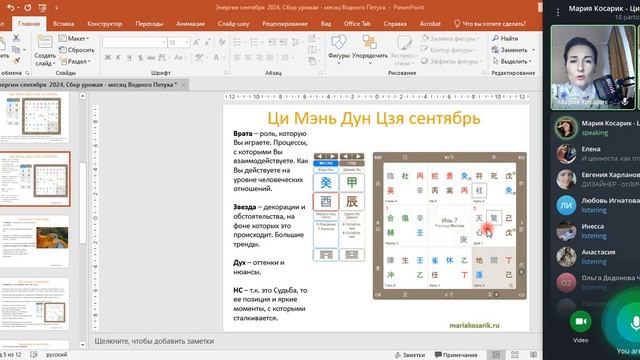Open the Макет layout dropdown
Viewport: 640px width, 360px height.
coord(74,38)
